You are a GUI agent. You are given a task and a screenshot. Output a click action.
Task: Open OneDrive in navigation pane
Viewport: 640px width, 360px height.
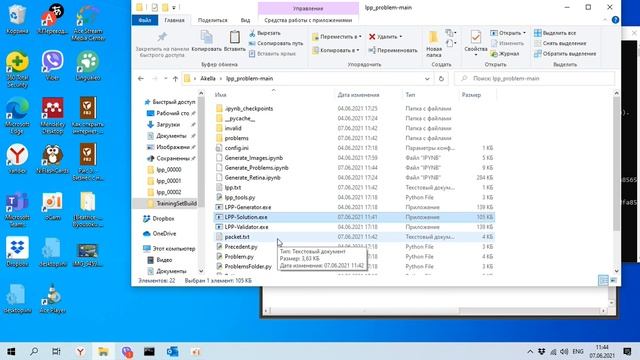point(164,233)
